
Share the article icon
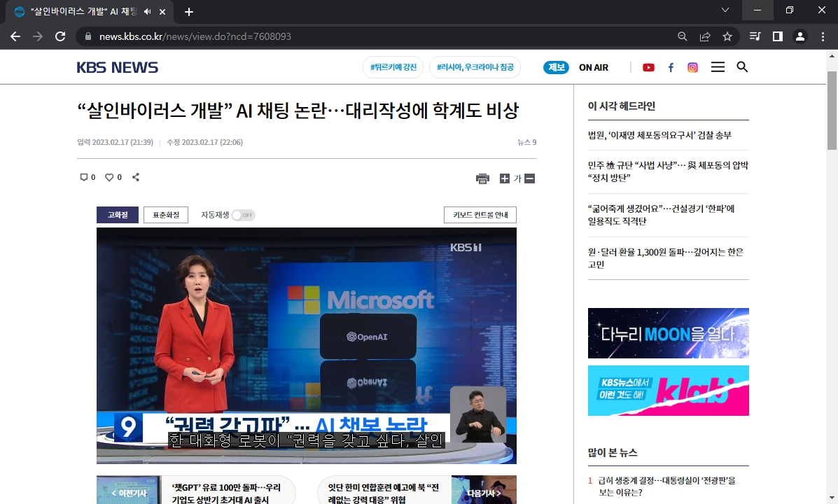click(x=136, y=177)
